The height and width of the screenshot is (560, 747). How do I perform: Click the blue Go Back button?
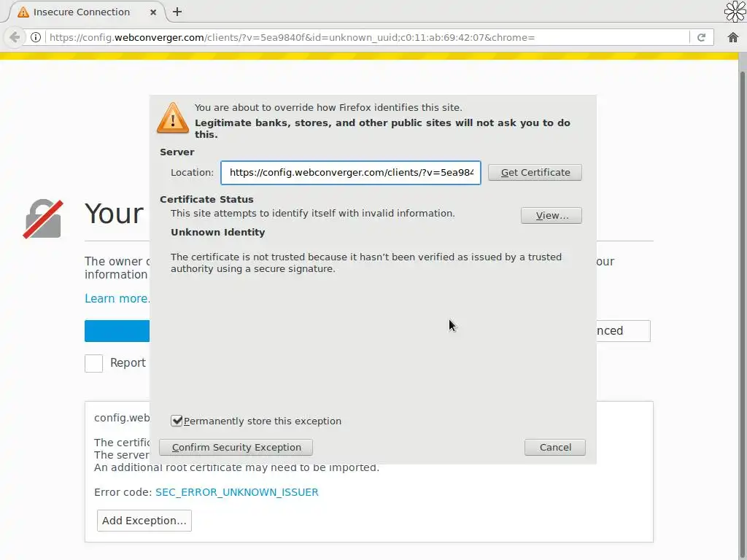(117, 330)
